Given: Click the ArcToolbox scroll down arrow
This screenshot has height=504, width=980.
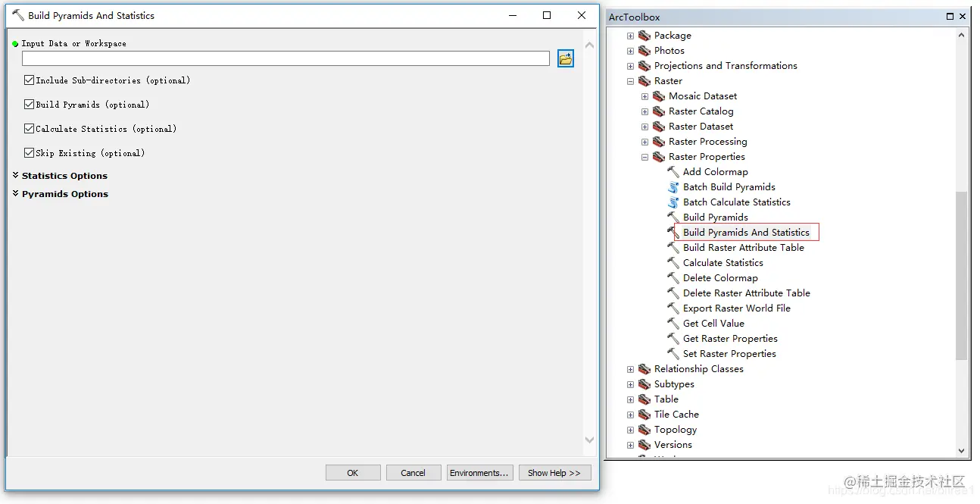Looking at the screenshot, I should (x=962, y=450).
